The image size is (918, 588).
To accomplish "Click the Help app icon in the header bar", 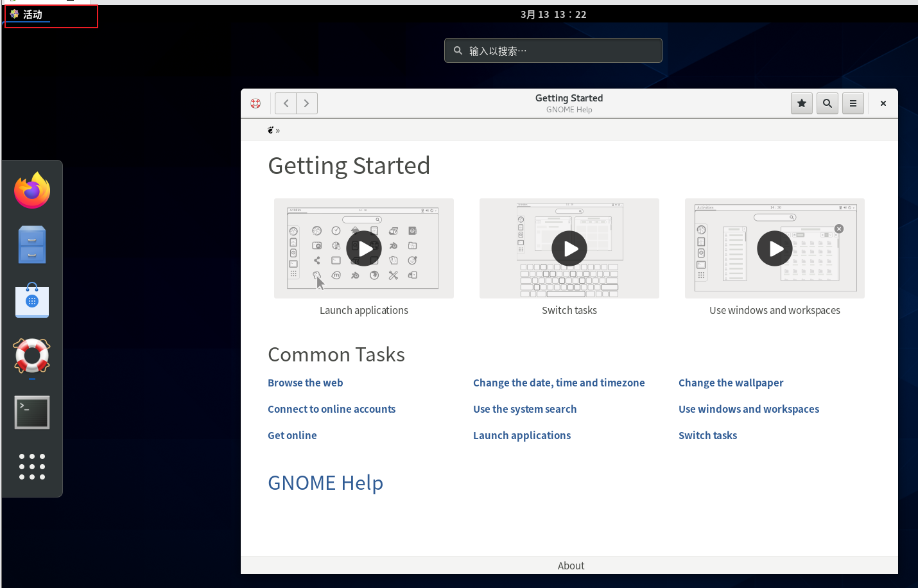I will (x=255, y=103).
